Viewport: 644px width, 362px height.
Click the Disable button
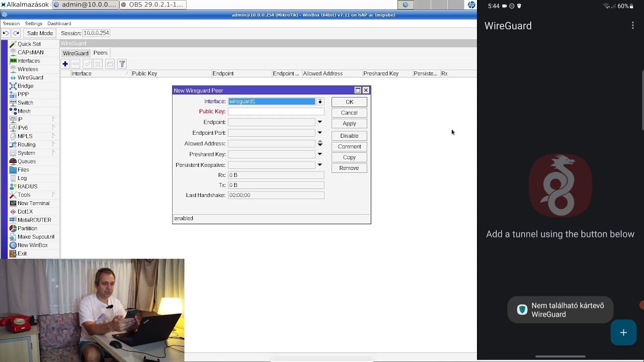click(x=349, y=136)
